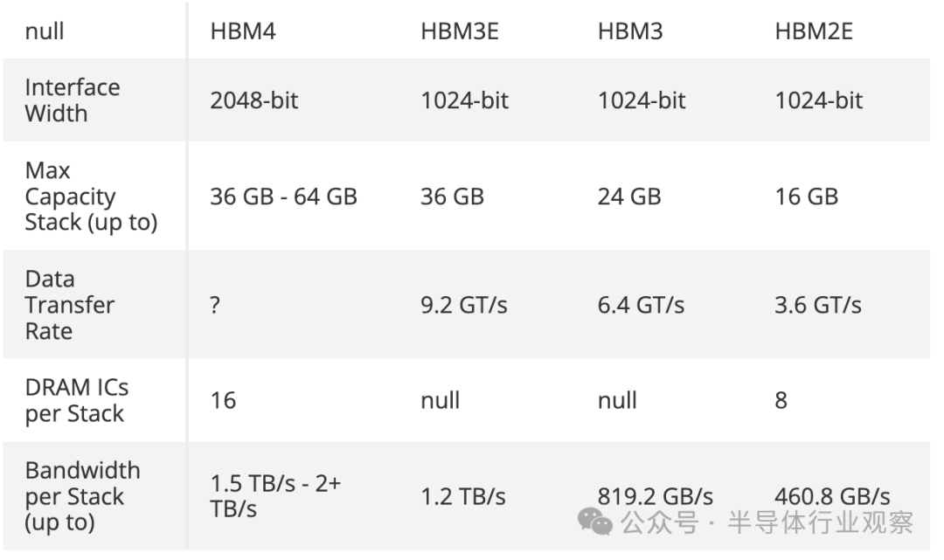Click the 半导体行业观察 watermark text
944x560 pixels.
[821, 522]
